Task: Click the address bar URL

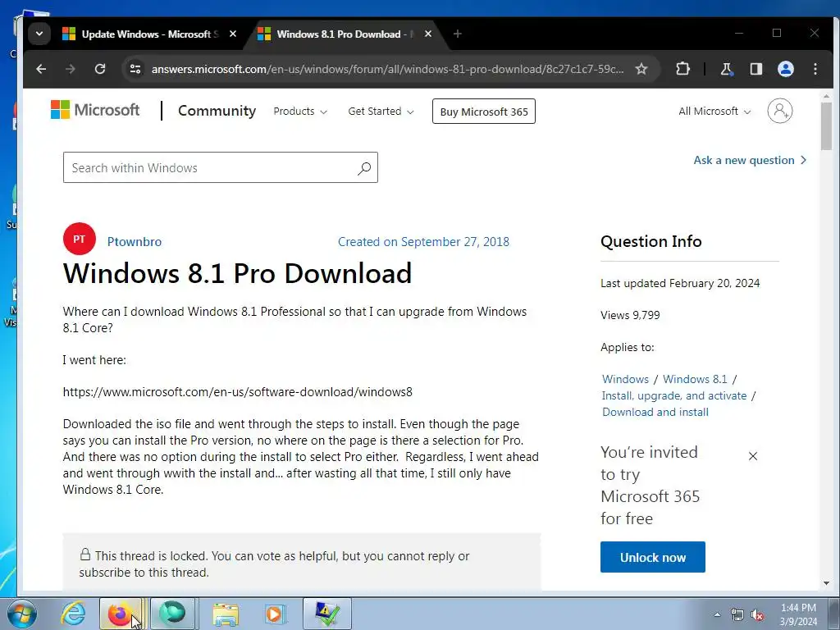Action: 387,69
